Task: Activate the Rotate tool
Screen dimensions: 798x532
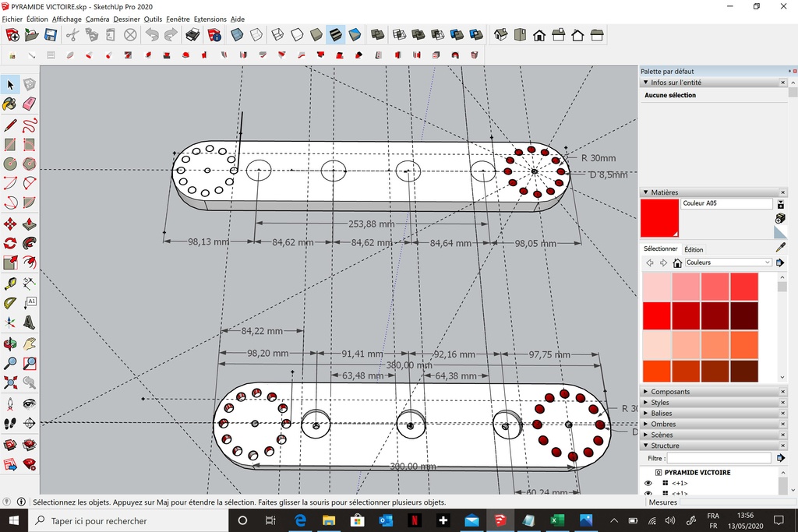Action: (x=10, y=243)
